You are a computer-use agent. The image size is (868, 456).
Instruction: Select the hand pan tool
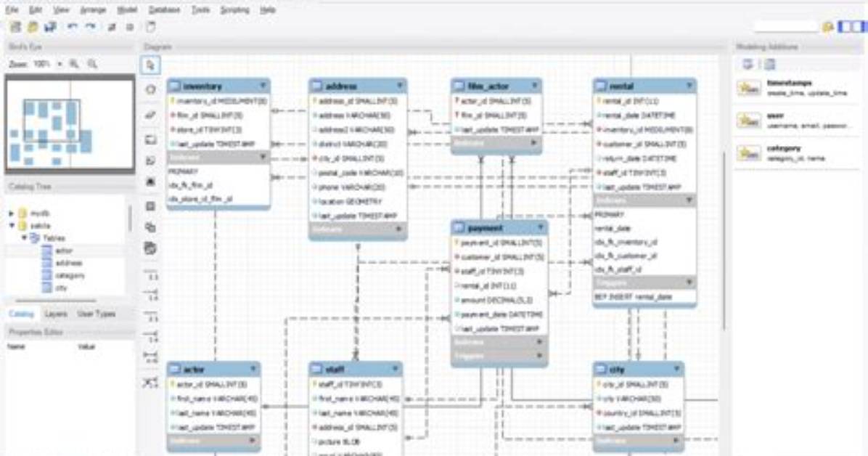[150, 89]
